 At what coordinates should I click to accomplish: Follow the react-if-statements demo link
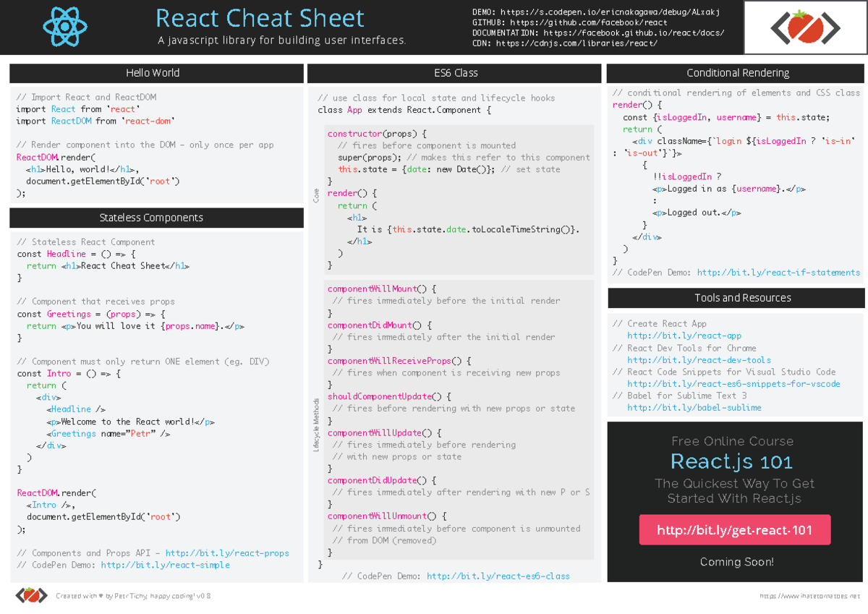(778, 273)
